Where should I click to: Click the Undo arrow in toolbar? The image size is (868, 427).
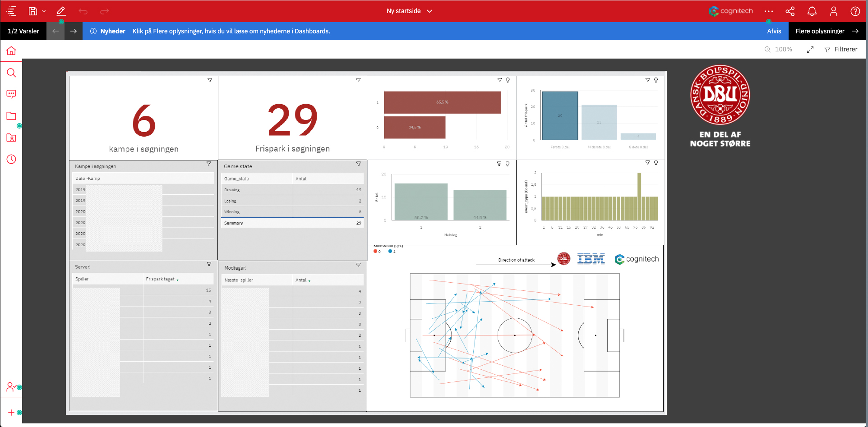(83, 11)
